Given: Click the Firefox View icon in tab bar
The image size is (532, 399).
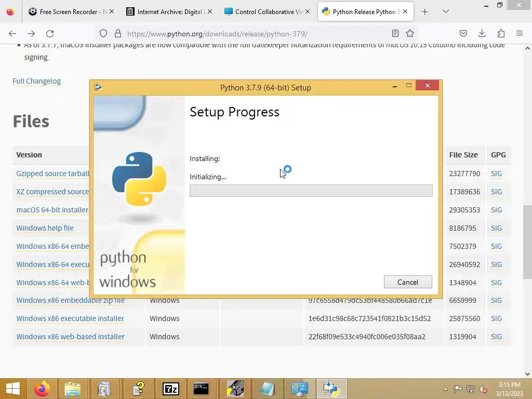Looking at the screenshot, I should [10, 12].
